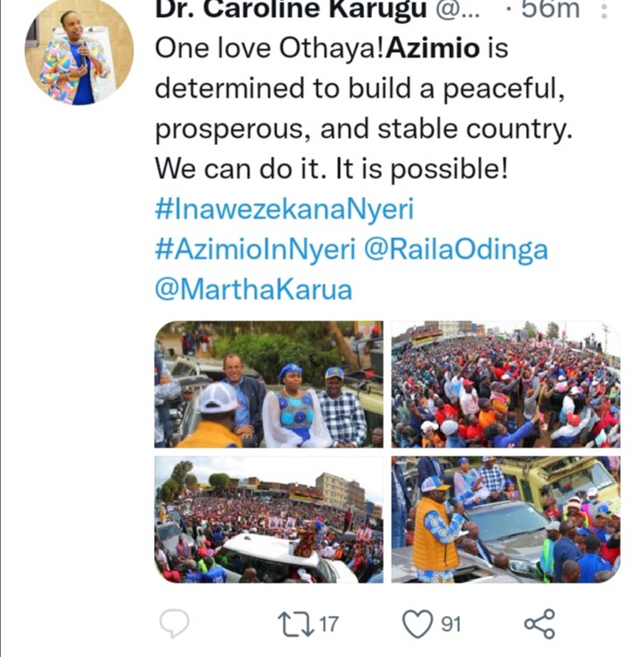
Task: Visit the @RailaOdinga mention
Action: coord(455,250)
